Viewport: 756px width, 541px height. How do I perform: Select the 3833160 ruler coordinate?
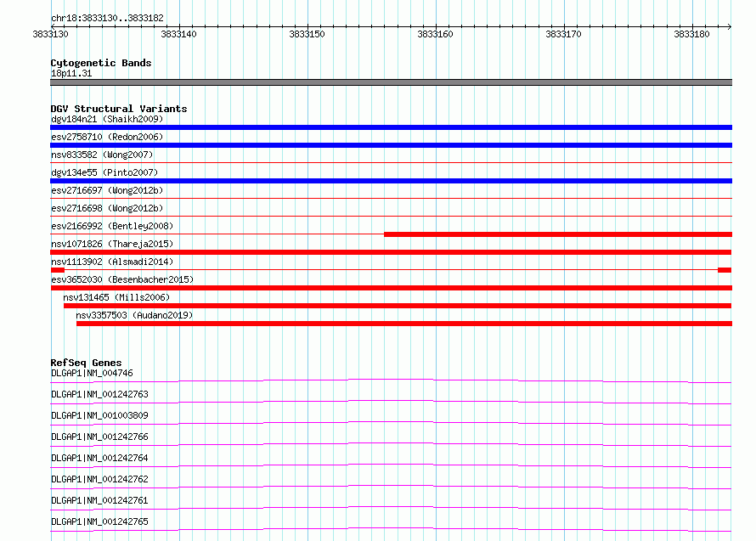tap(435, 34)
